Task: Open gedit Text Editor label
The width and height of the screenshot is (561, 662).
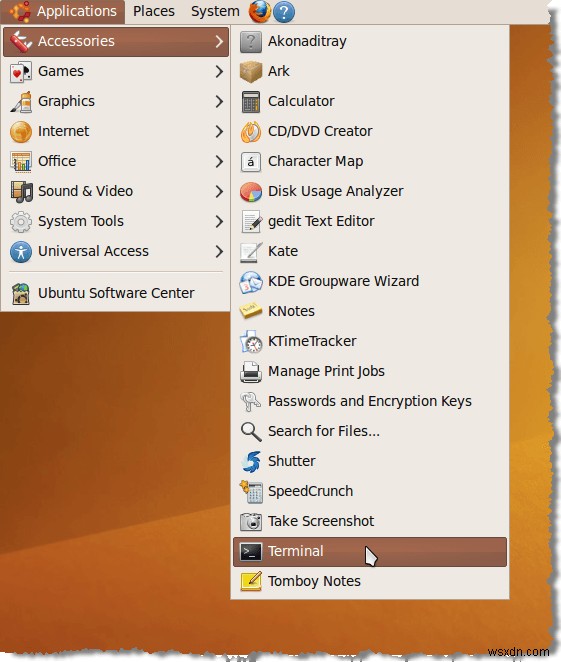Action: tap(321, 221)
